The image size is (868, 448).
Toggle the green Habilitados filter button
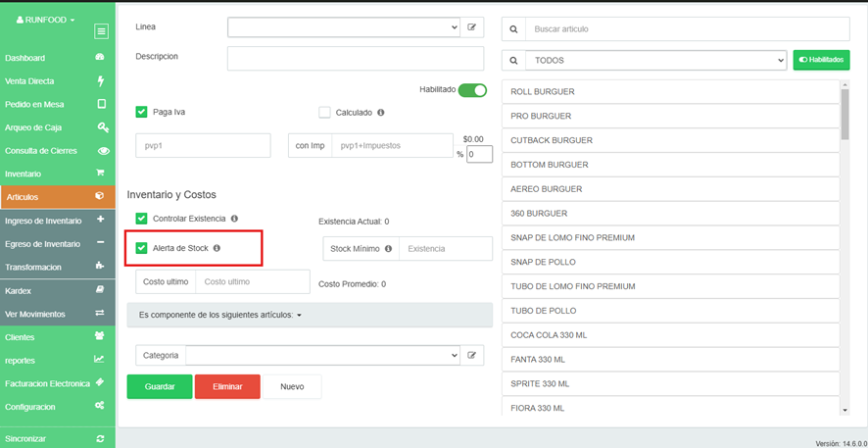[822, 60]
